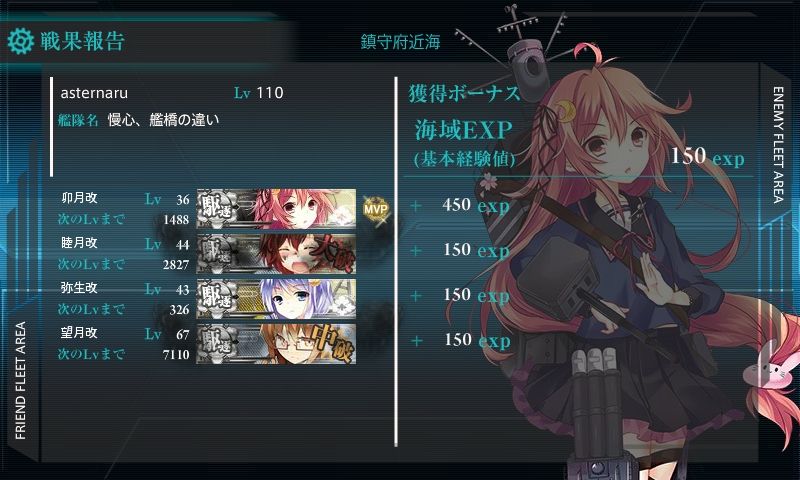Click the gold MVP badge
Viewport: 800px width, 480px height.
[376, 209]
